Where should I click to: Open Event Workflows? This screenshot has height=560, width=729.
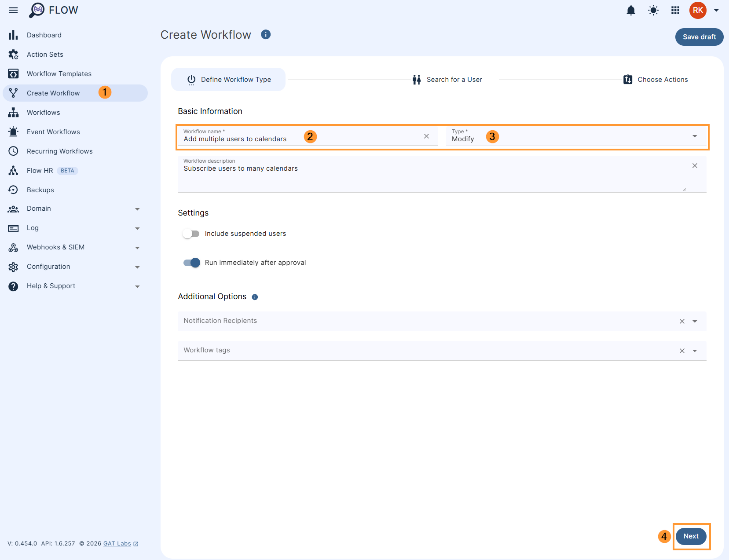[x=53, y=132]
